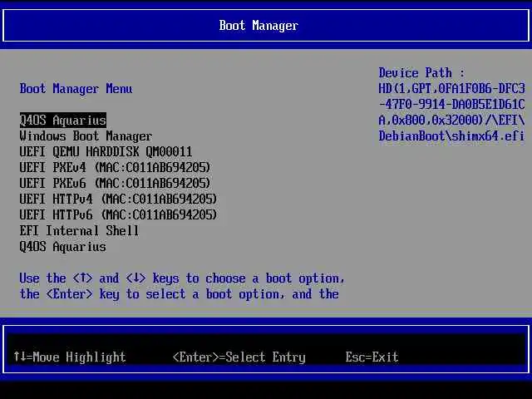Select UEFI HTTPv6 boot option
This screenshot has width=532, height=399.
click(118, 215)
